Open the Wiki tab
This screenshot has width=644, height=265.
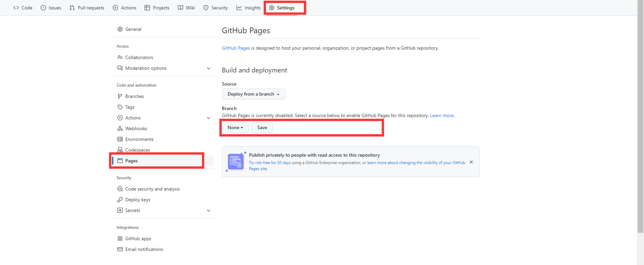[x=186, y=8]
